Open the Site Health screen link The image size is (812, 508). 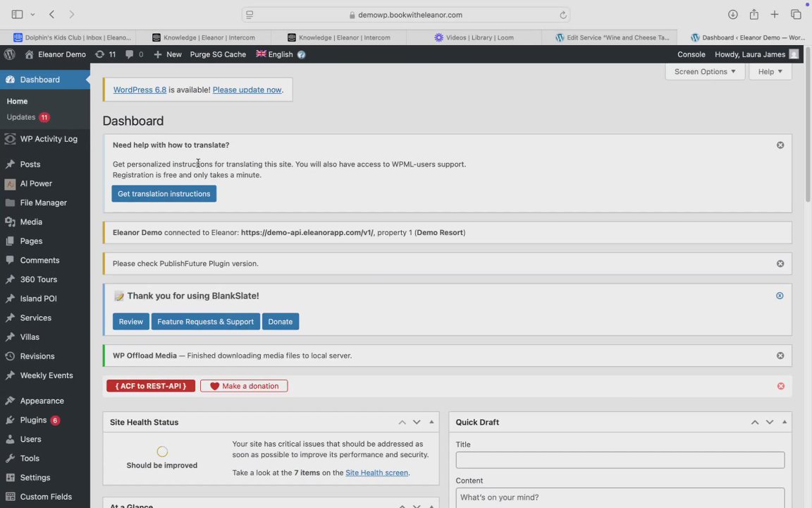376,473
